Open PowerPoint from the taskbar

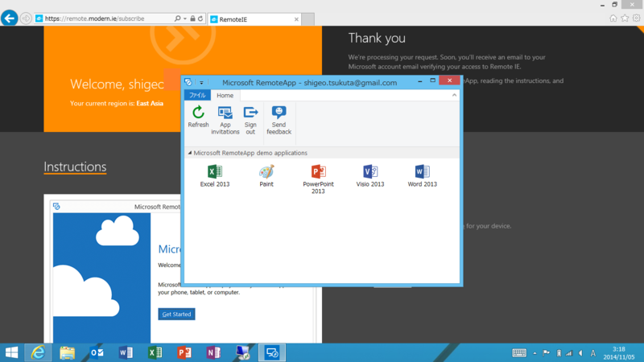point(184,352)
